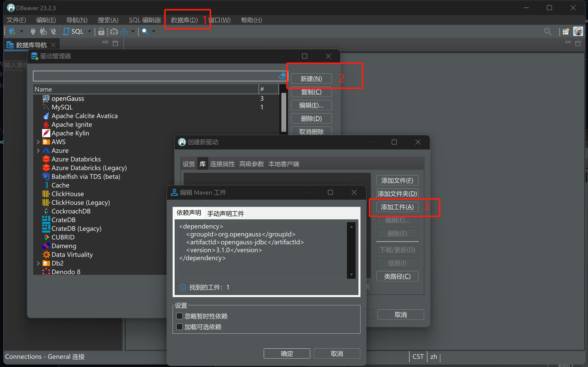Switch to 高级参数 tab

pyautogui.click(x=251, y=164)
